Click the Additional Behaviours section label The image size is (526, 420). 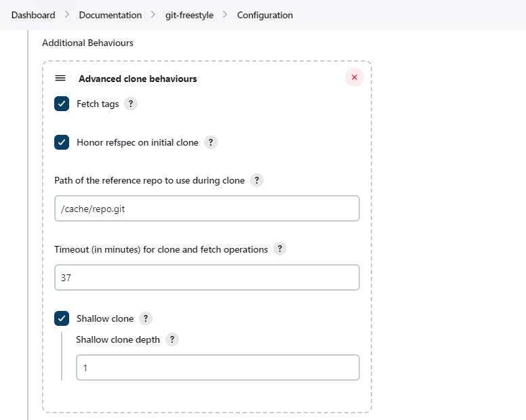87,43
